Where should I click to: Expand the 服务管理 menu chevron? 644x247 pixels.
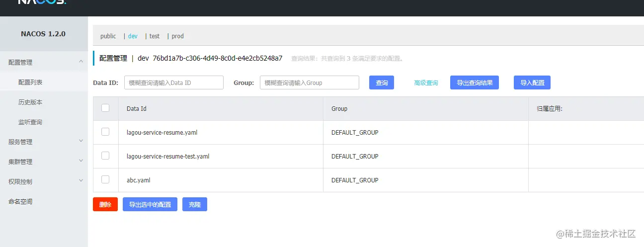[x=81, y=141]
